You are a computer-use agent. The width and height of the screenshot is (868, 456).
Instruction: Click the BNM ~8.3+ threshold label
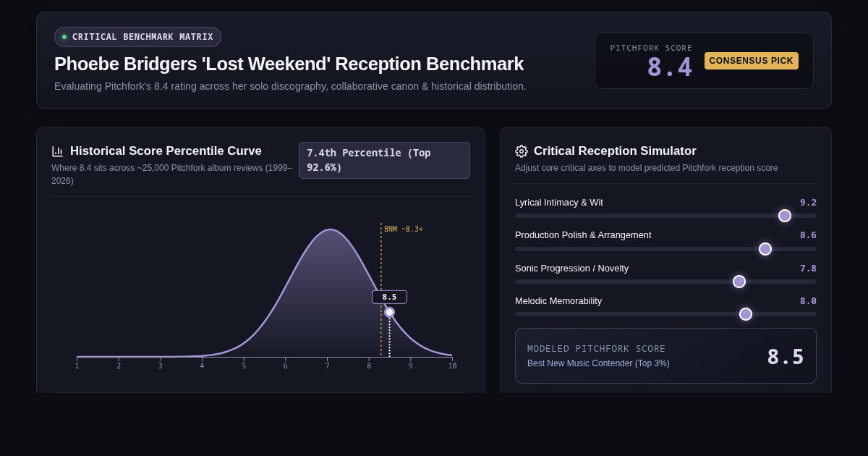click(x=404, y=229)
